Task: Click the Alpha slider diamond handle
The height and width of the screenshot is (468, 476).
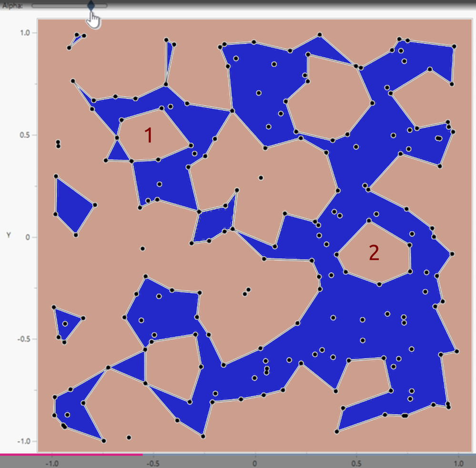Action: (91, 5)
